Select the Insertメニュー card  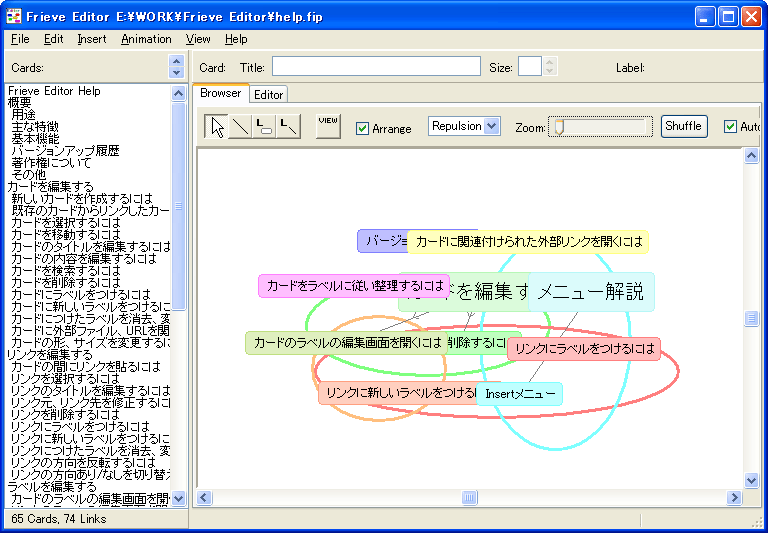point(519,394)
